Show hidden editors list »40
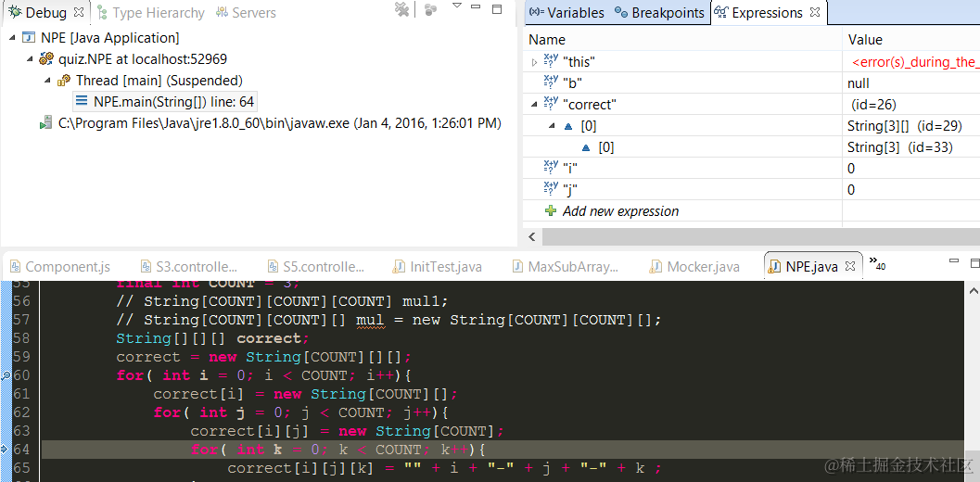Screen dimensions: 980x482 (877, 263)
